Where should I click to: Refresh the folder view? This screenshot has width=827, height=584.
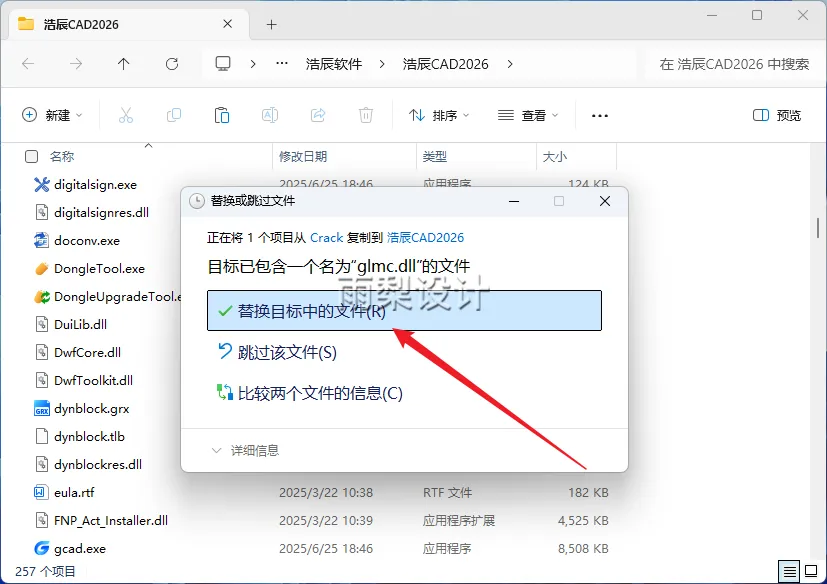(x=172, y=64)
